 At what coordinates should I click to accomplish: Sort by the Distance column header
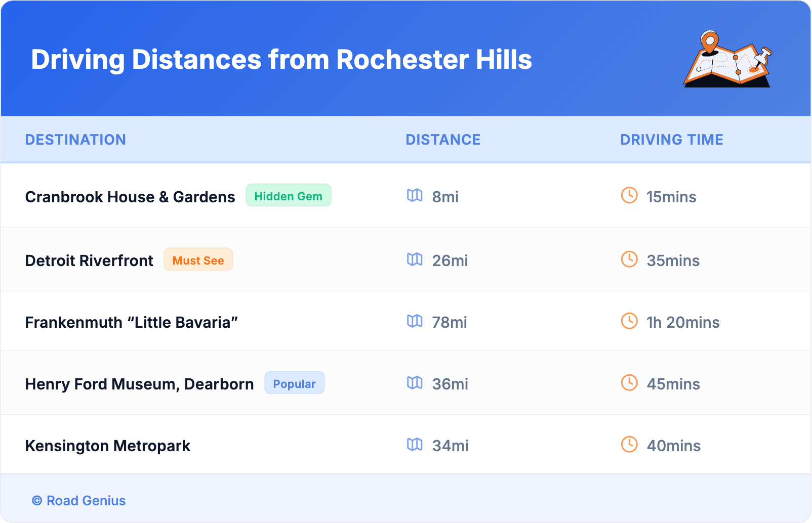[x=443, y=140]
